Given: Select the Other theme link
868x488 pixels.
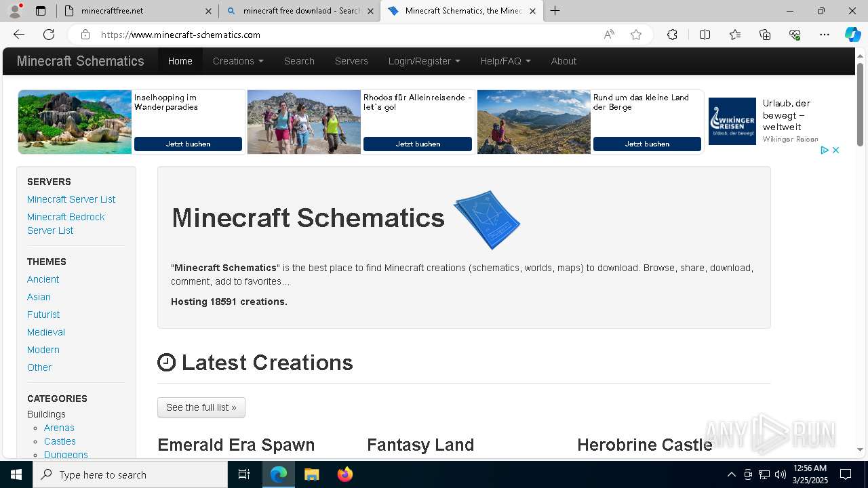Looking at the screenshot, I should [x=39, y=367].
